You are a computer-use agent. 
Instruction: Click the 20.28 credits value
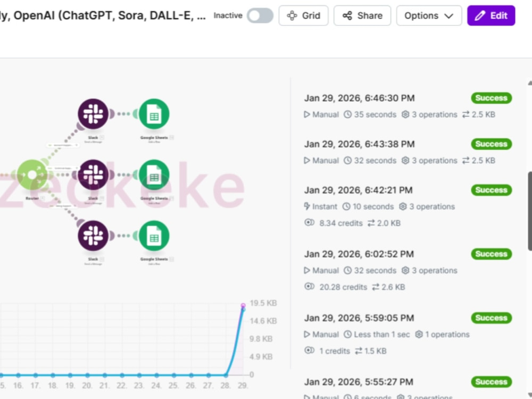pos(343,287)
